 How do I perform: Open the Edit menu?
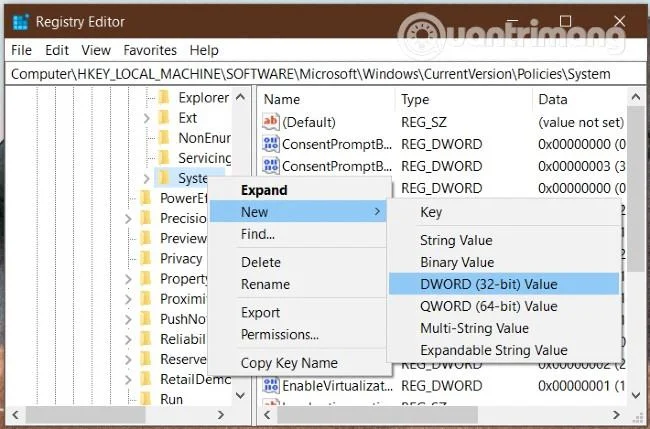coord(57,50)
